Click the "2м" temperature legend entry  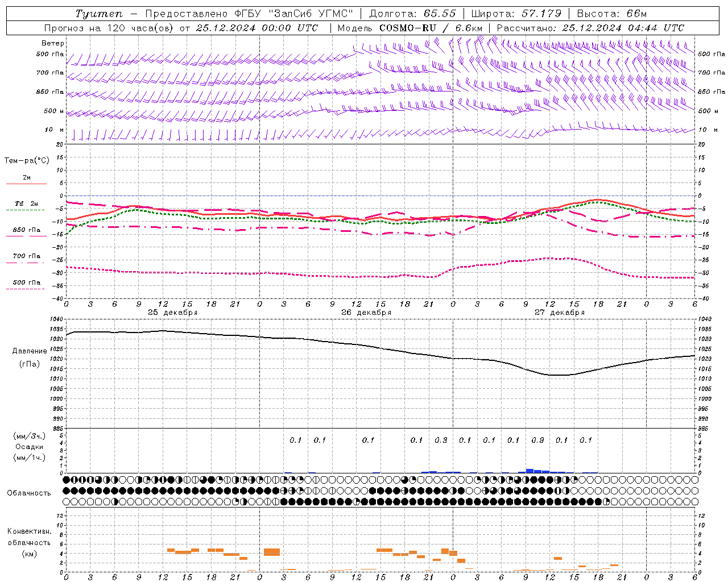(x=27, y=178)
